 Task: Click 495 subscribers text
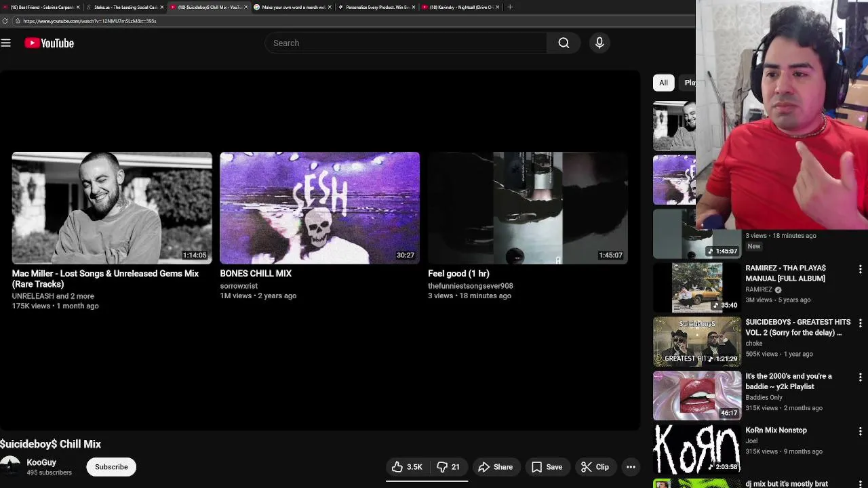(49, 472)
